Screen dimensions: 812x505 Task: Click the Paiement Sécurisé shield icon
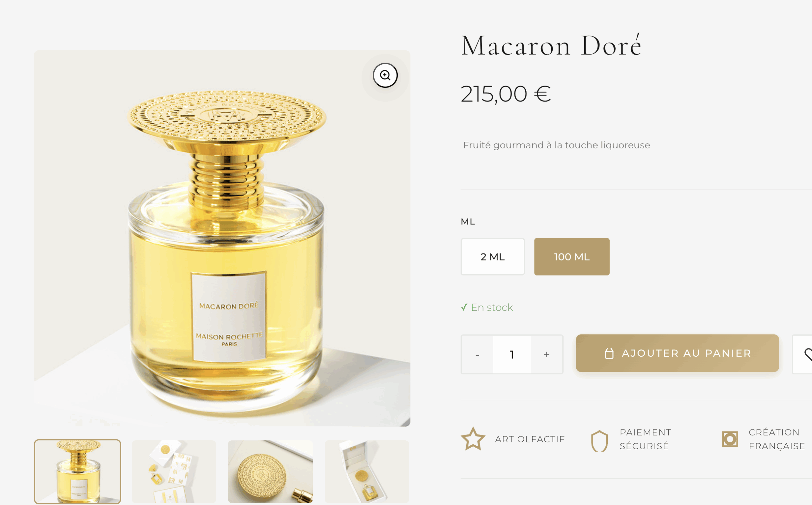coord(599,441)
